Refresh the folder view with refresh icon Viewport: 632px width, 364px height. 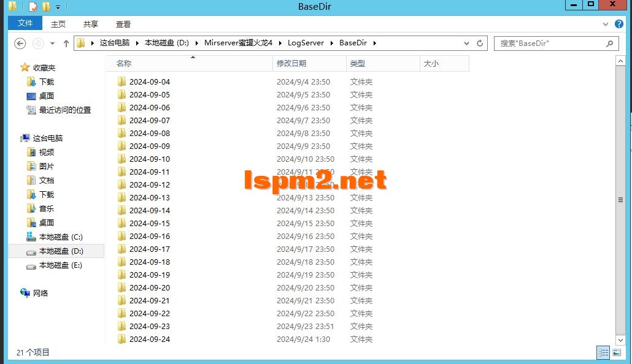pyautogui.click(x=480, y=43)
